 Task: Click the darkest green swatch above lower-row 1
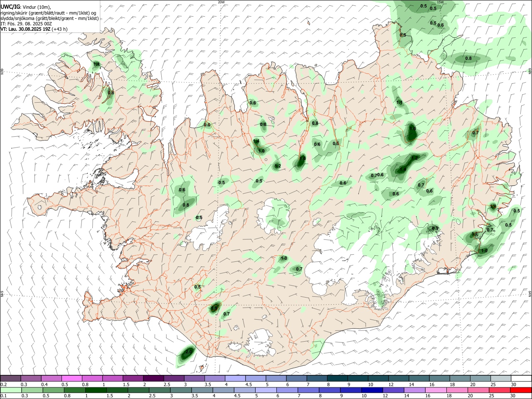(x=96, y=390)
